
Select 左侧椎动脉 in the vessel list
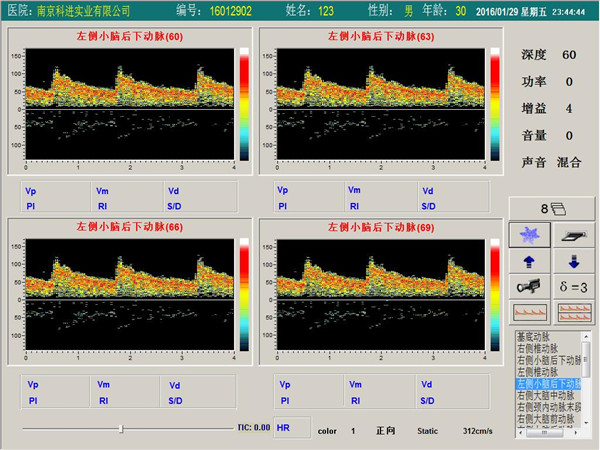point(538,371)
